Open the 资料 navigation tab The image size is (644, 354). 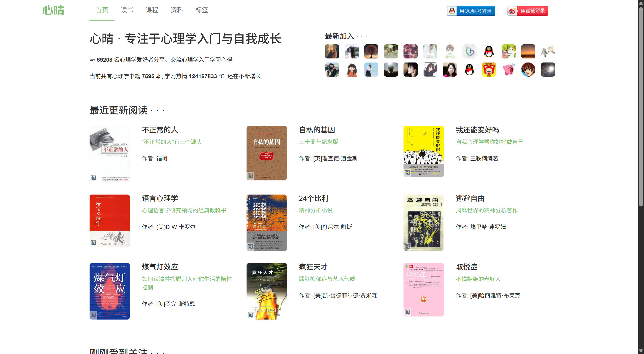click(x=177, y=10)
